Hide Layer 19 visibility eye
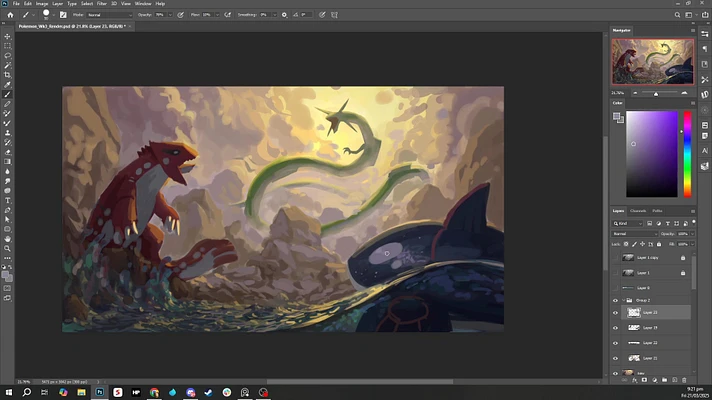 coord(615,328)
